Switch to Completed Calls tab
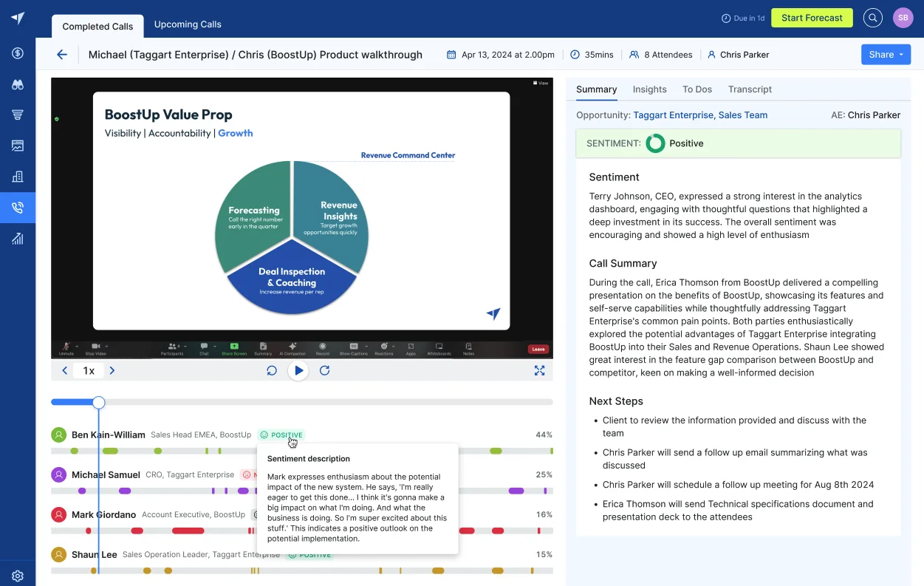Viewport: 924px width, 586px height. 97,27
